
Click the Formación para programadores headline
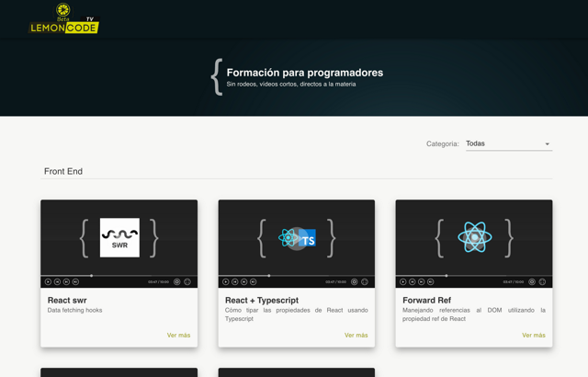(x=305, y=73)
